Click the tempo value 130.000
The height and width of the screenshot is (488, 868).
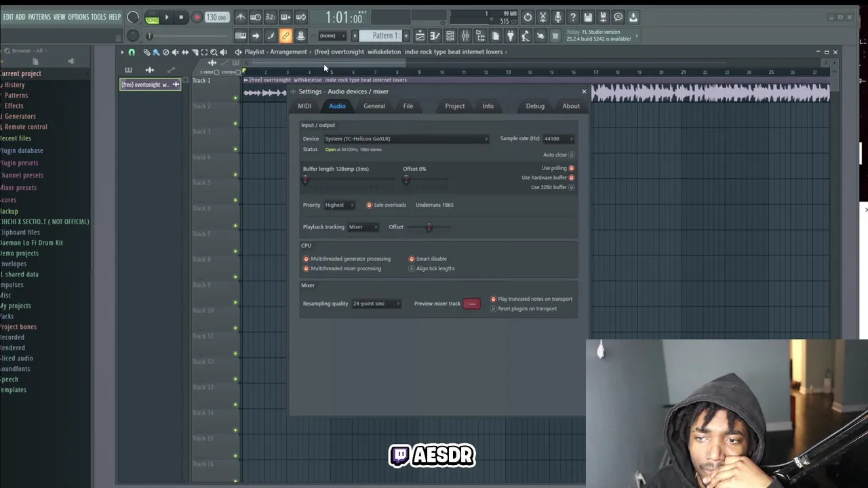click(x=217, y=17)
